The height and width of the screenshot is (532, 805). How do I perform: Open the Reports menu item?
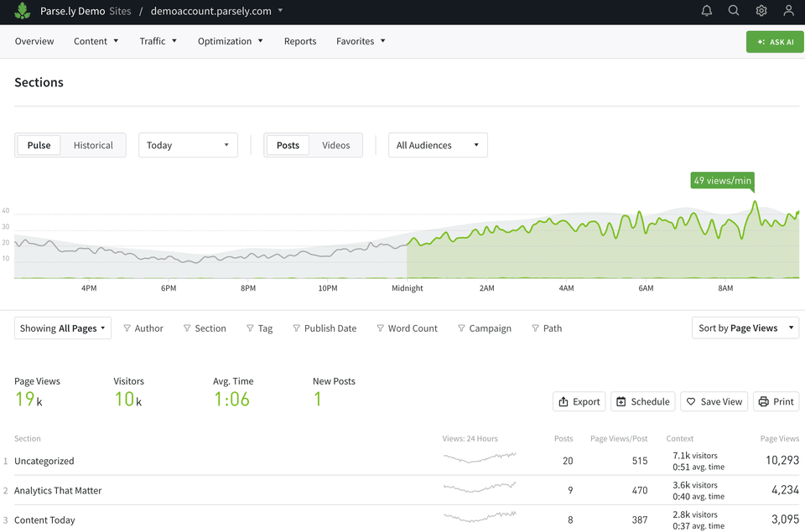(x=300, y=41)
